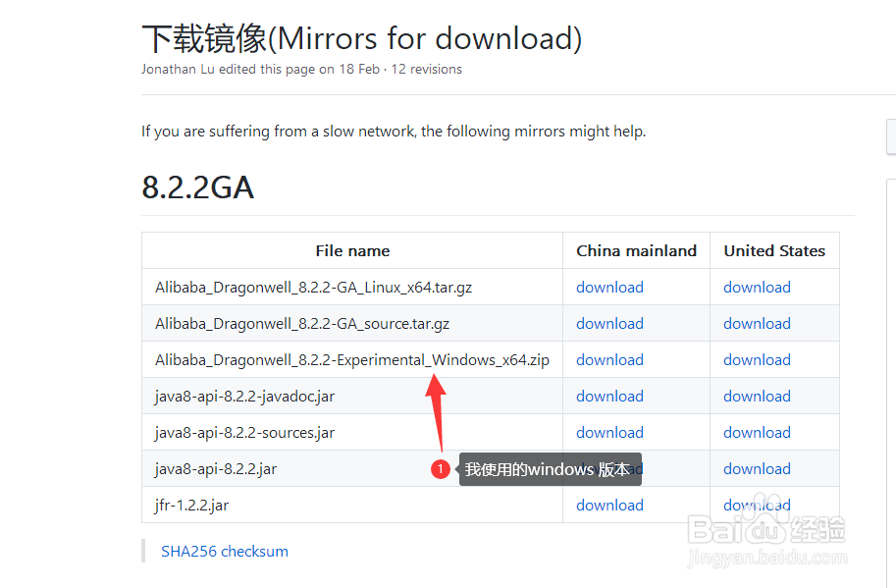Download Windows_x64.zip from China mainland mirror
896x588 pixels.
[x=609, y=359]
